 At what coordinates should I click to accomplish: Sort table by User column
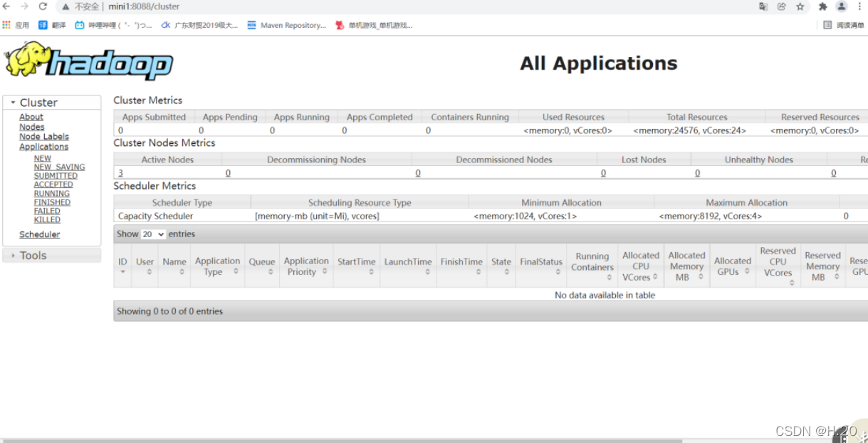coord(145,266)
